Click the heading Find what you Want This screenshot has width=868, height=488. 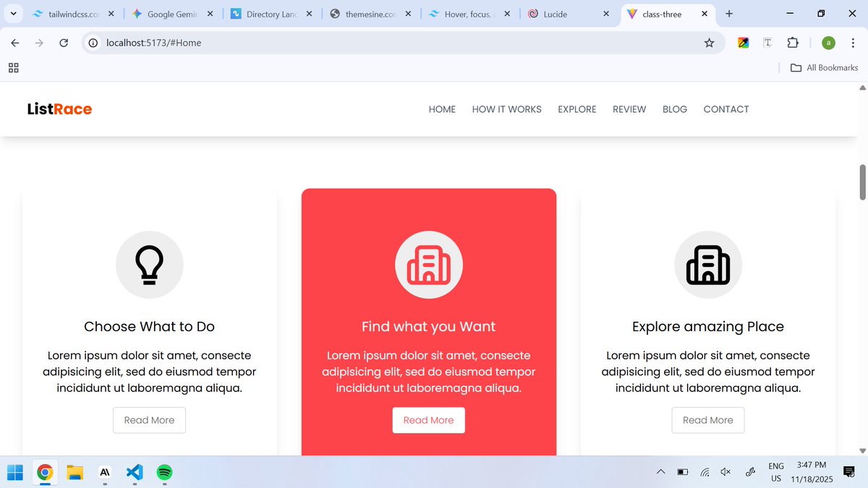coord(429,327)
